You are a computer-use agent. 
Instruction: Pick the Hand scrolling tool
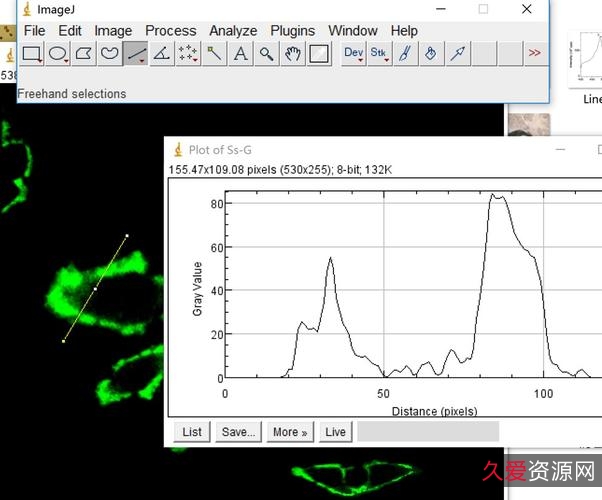pyautogui.click(x=292, y=54)
